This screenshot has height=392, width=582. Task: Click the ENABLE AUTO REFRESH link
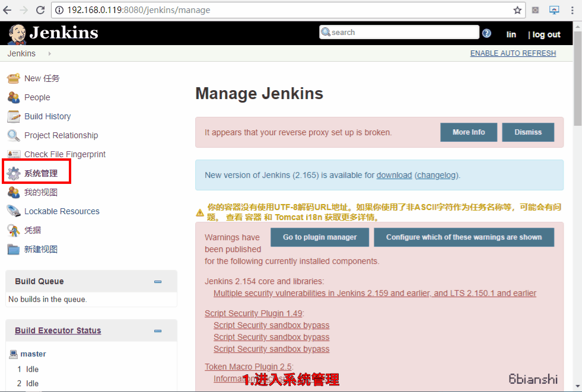[513, 53]
